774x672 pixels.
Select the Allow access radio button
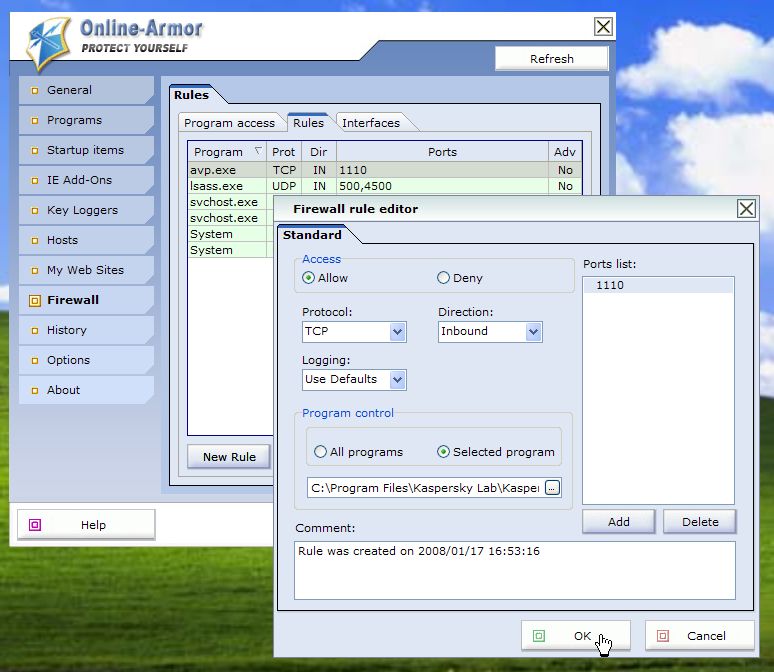point(309,278)
